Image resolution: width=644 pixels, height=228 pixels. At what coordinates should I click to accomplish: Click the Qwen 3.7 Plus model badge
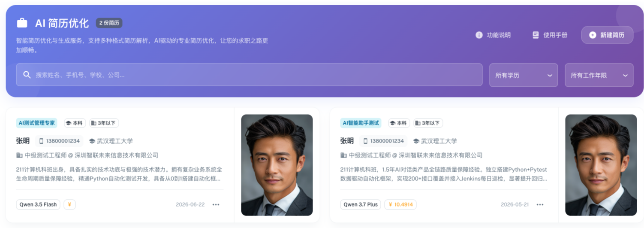(361, 204)
